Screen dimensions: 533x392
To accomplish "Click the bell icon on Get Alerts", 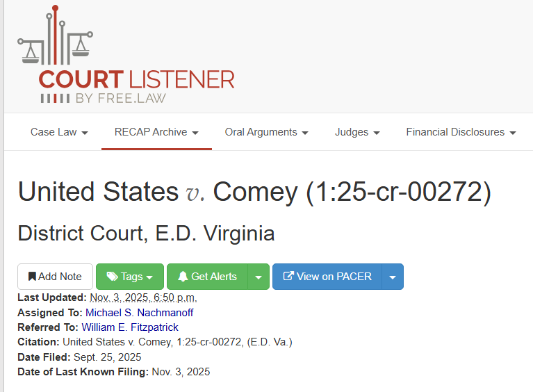I will pyautogui.click(x=183, y=277).
